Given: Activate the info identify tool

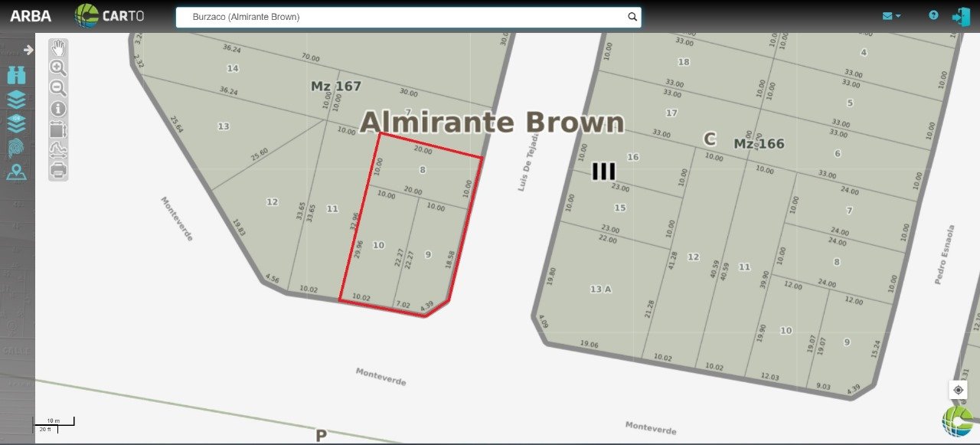Looking at the screenshot, I should 58,109.
